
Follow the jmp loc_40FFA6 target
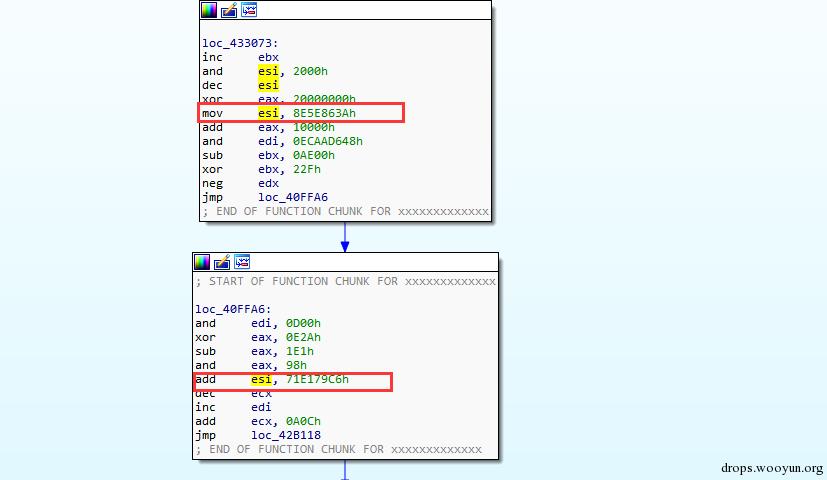coord(293,197)
